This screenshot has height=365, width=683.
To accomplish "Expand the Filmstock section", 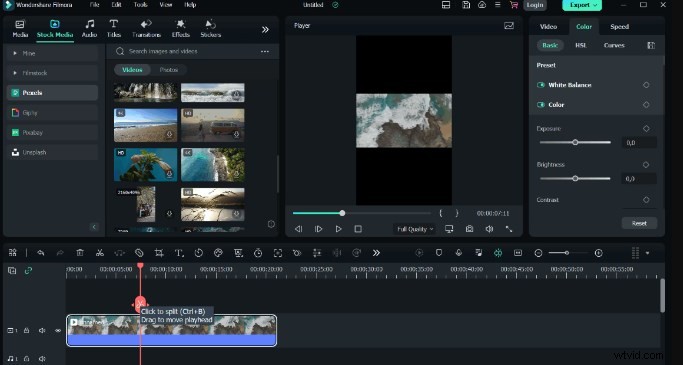I will tap(53, 73).
